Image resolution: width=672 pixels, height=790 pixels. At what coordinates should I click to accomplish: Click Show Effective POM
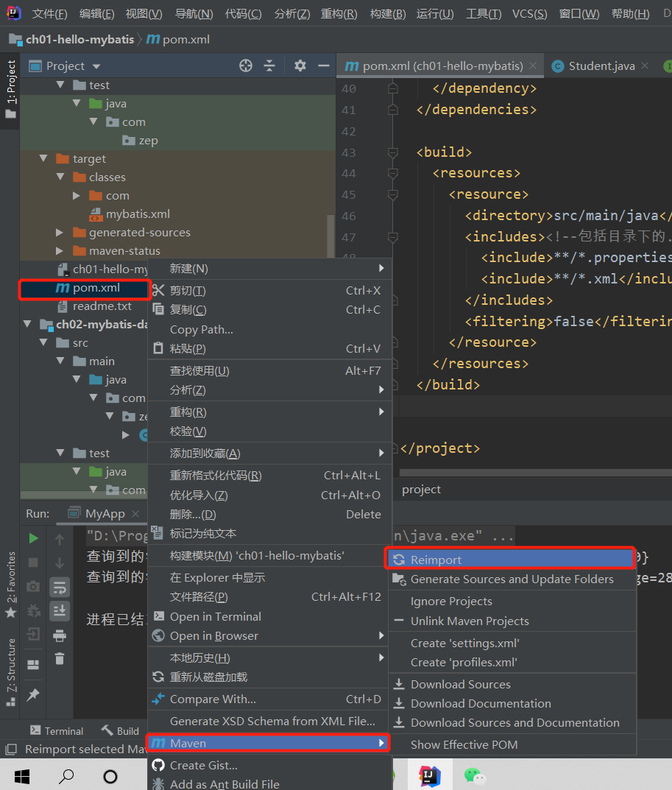pyautogui.click(x=512, y=744)
